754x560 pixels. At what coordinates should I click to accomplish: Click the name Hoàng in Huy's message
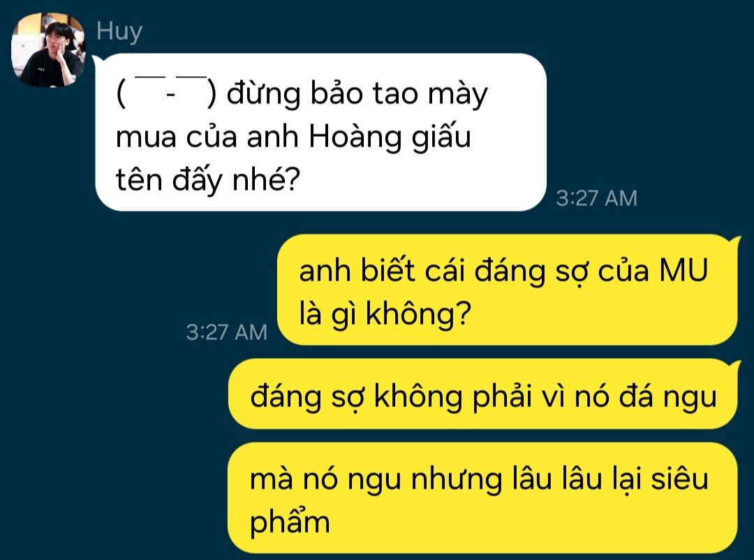tap(355, 137)
